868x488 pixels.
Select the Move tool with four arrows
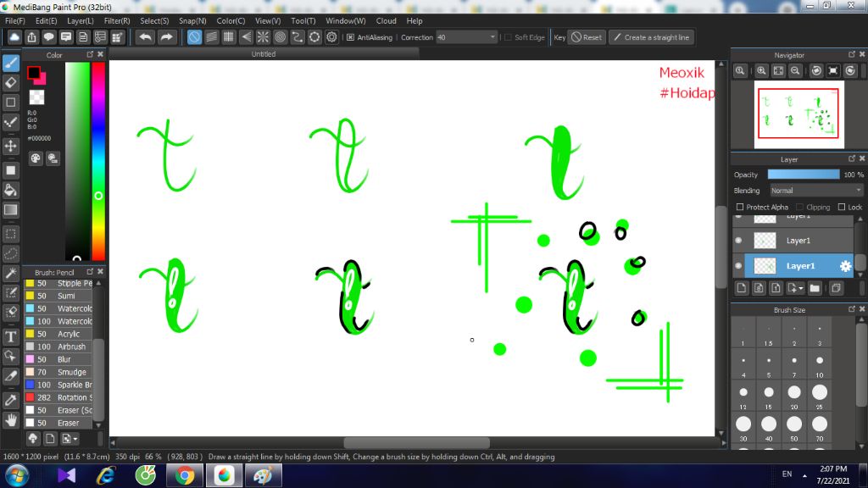click(x=10, y=146)
